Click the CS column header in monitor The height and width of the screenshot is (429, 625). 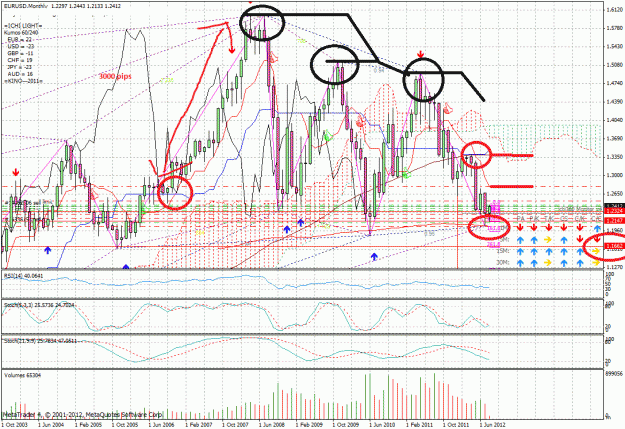(x=564, y=218)
